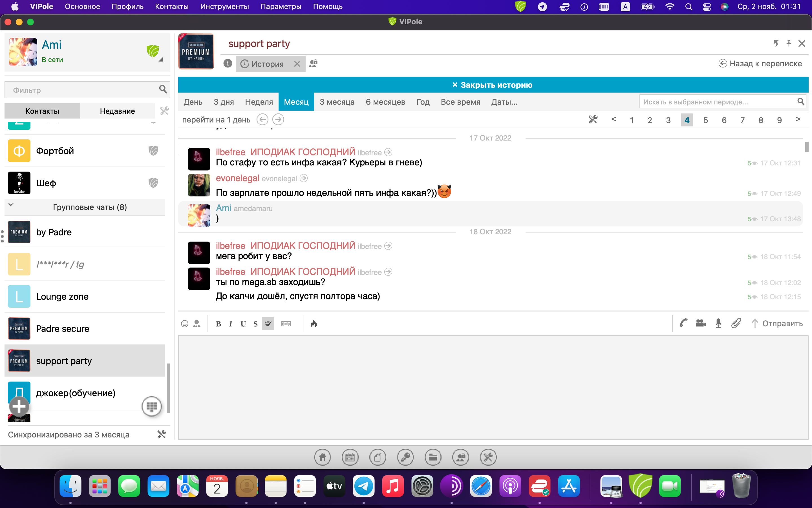Open contact list settings tools icon
The width and height of the screenshot is (812, 508).
point(164,111)
